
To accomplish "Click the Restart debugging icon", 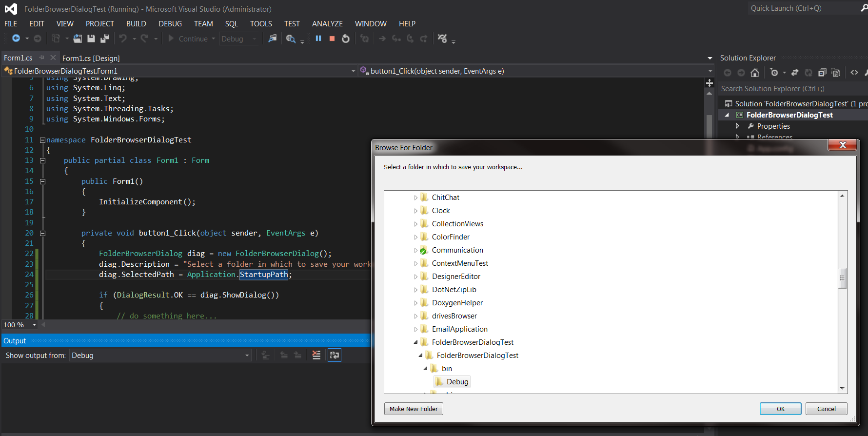I will [x=346, y=39].
